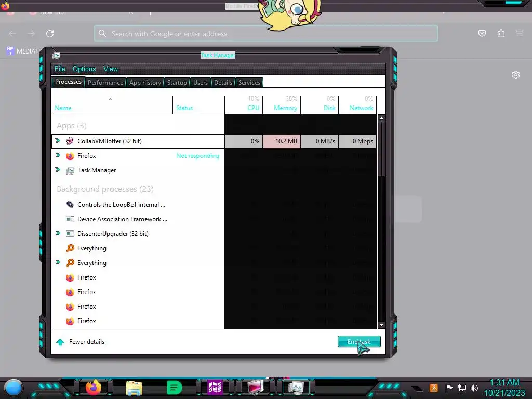The image size is (532, 399).
Task: Click Firefox back arrow
Action: (12, 34)
